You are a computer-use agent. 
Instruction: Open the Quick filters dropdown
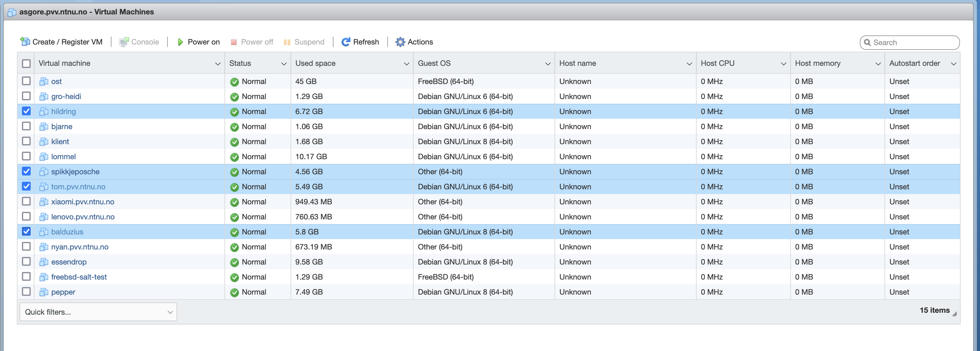[x=98, y=312]
